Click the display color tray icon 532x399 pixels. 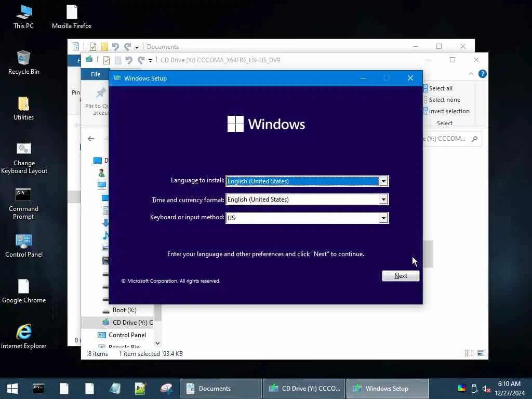point(462,389)
